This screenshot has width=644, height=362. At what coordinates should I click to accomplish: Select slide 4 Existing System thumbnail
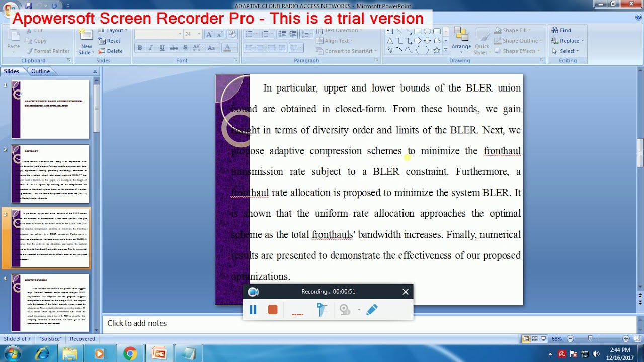point(50,303)
